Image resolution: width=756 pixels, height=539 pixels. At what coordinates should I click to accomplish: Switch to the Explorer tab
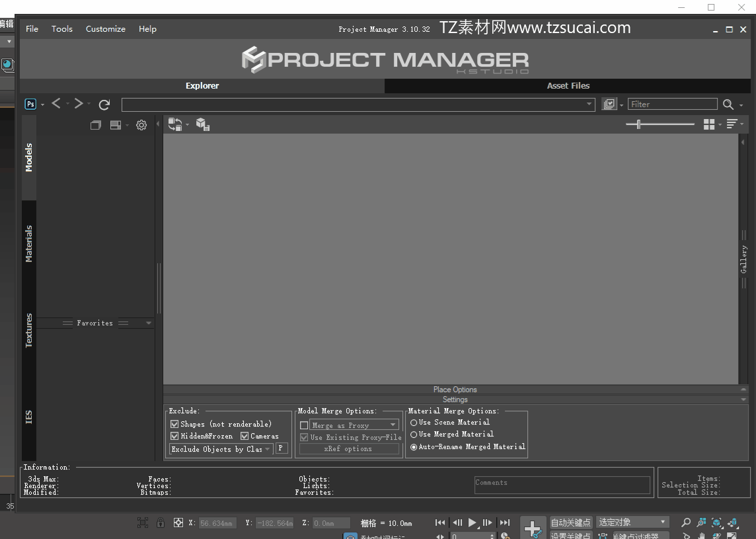point(202,85)
